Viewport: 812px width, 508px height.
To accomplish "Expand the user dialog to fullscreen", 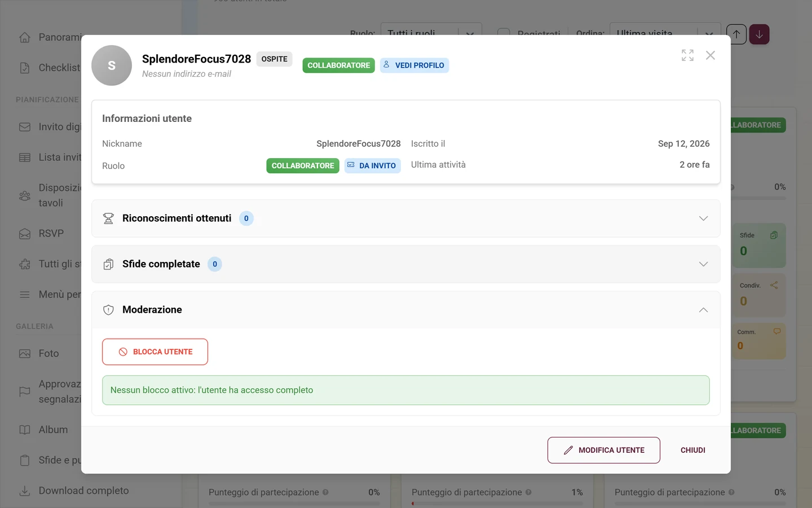I will click(687, 55).
